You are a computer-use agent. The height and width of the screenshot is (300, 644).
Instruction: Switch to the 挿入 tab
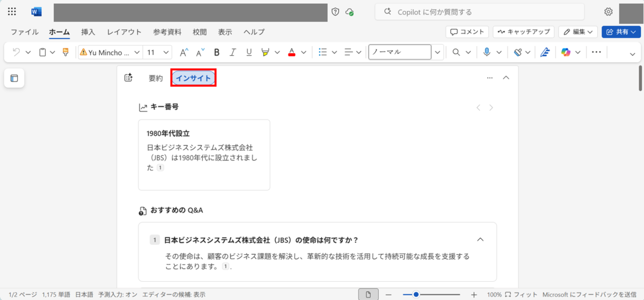[x=88, y=32]
